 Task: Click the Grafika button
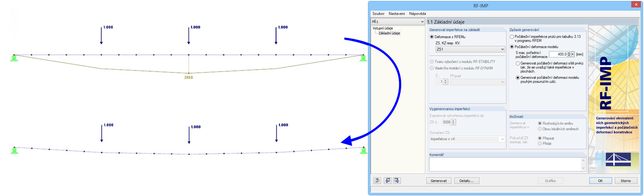tap(550, 181)
